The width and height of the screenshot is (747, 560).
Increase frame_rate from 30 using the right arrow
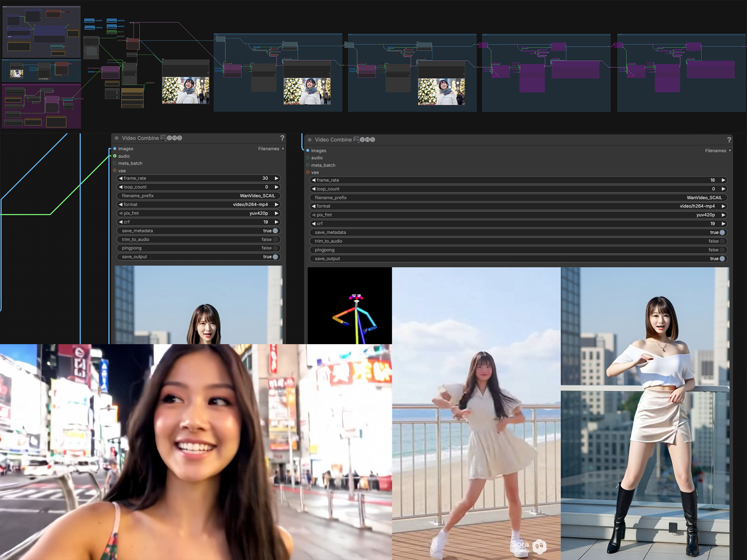(x=277, y=178)
